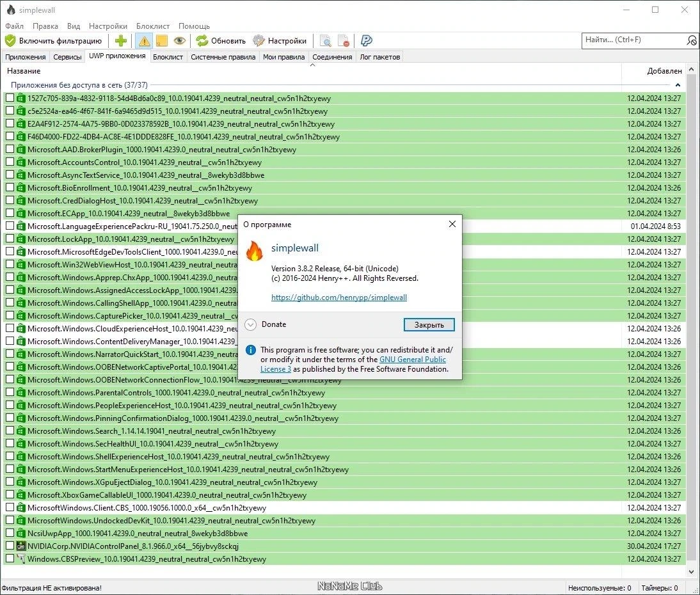
Task: Switch to the Сервисы tab
Action: [67, 57]
